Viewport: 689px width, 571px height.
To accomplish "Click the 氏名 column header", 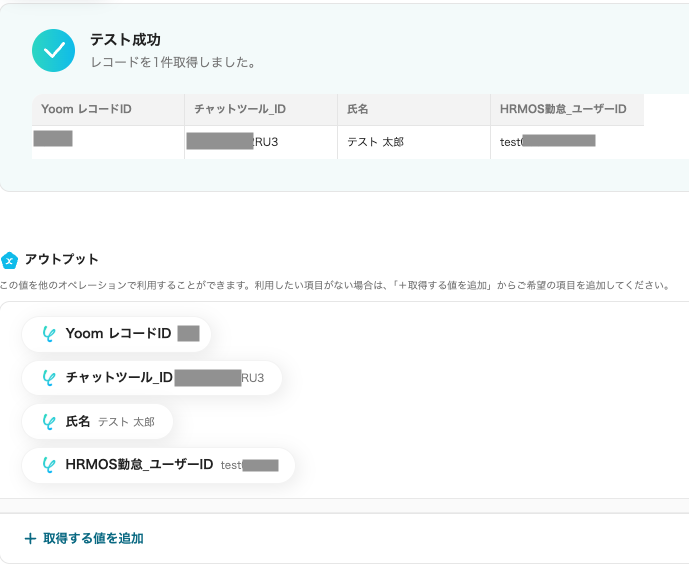I will [x=414, y=109].
